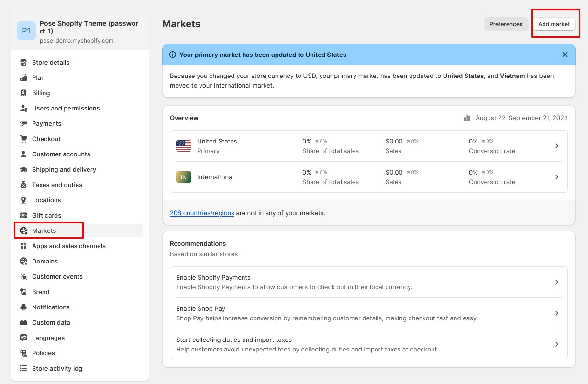Click the bar chart icon beside date range

pyautogui.click(x=467, y=118)
